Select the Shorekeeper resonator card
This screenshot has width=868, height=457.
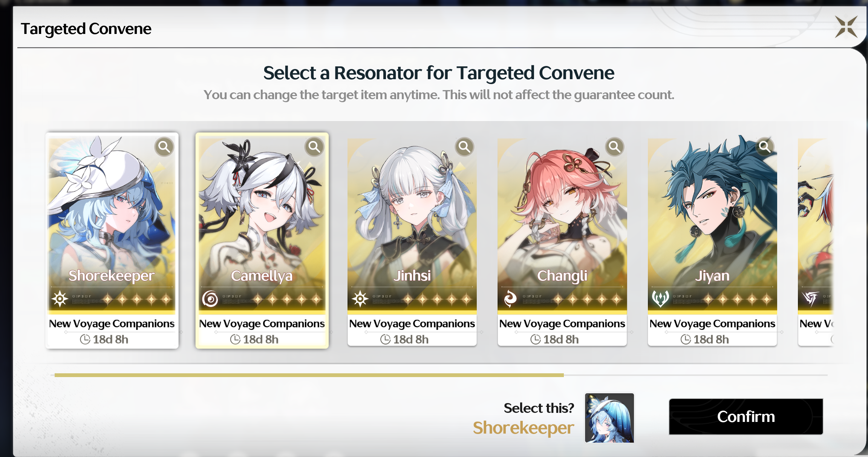tap(112, 240)
